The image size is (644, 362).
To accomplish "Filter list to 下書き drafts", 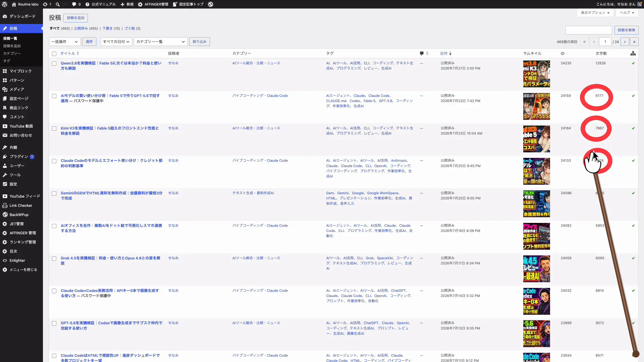I will 107,28.
